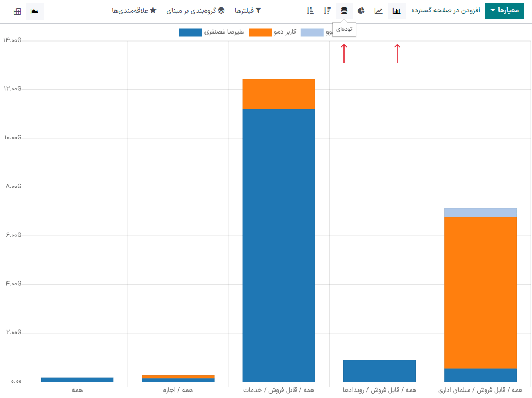This screenshot has width=532, height=398.
Task: Switch to pie chart mode
Action: (x=361, y=11)
